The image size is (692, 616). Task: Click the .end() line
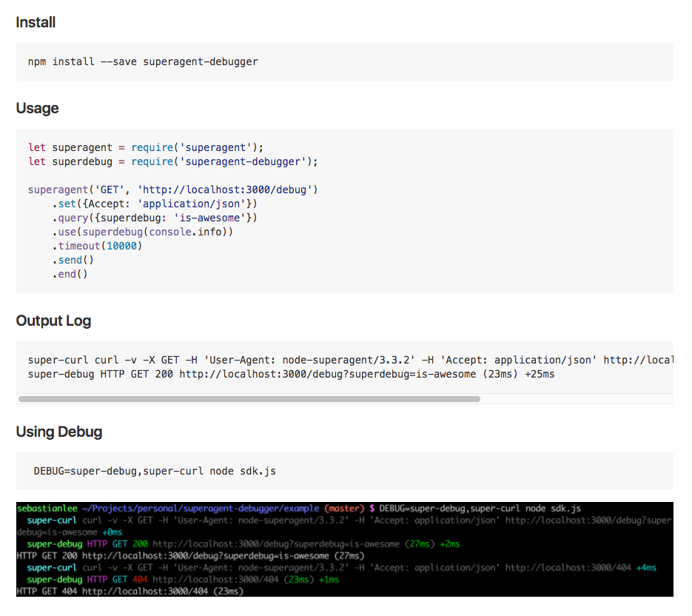pyautogui.click(x=70, y=274)
